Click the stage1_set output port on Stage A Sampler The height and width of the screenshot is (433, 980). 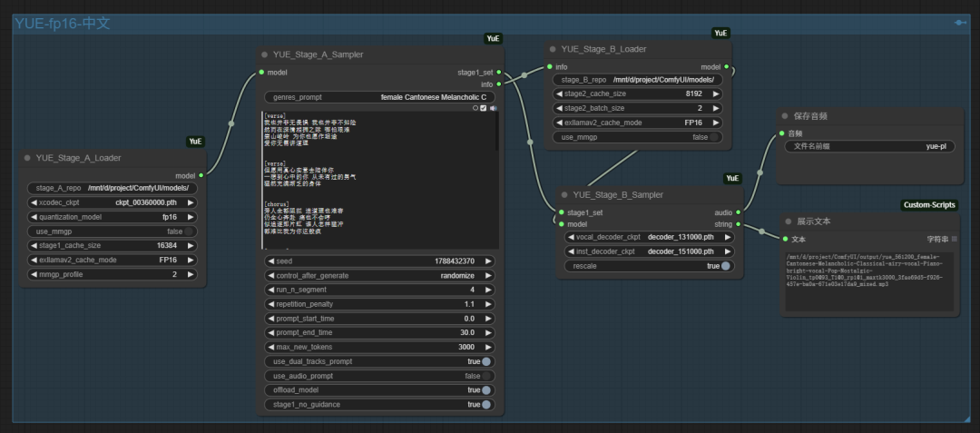(498, 73)
